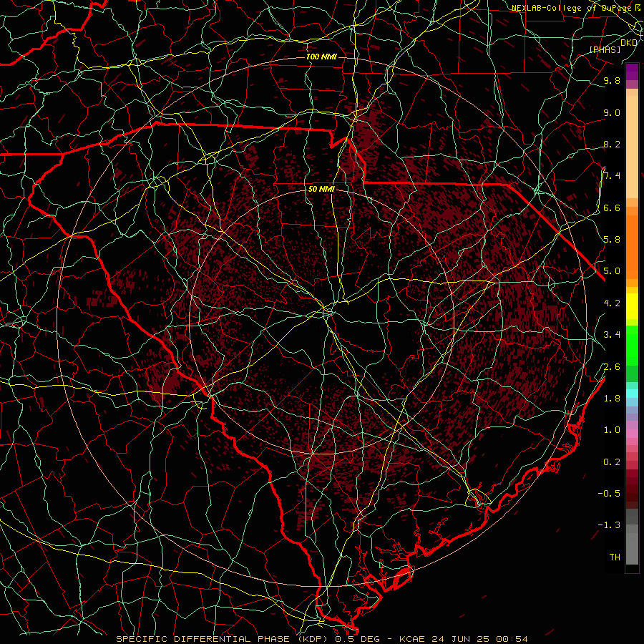Viewport: 644px width, 644px height.
Task: Click the 4.2 value on the color scale
Action: click(612, 303)
